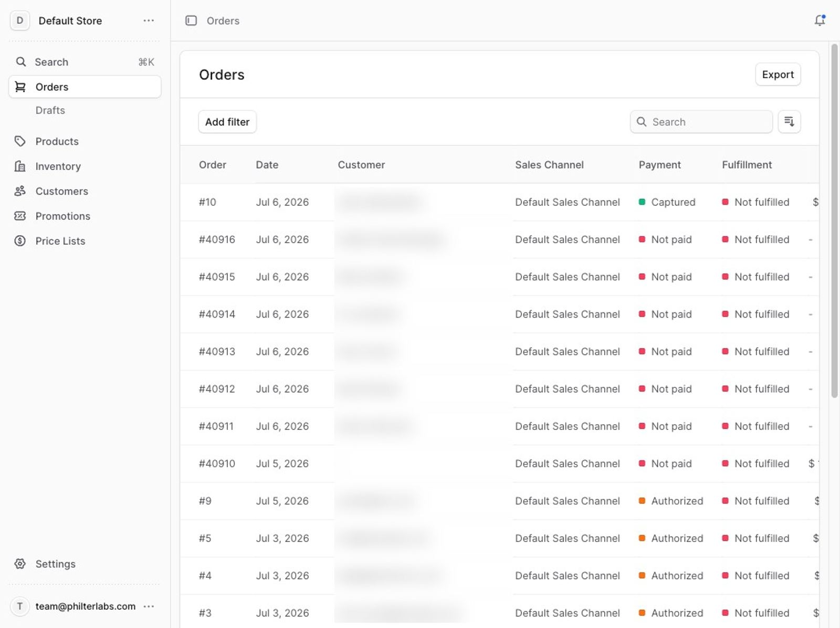Click Orders page heading

tap(222, 75)
